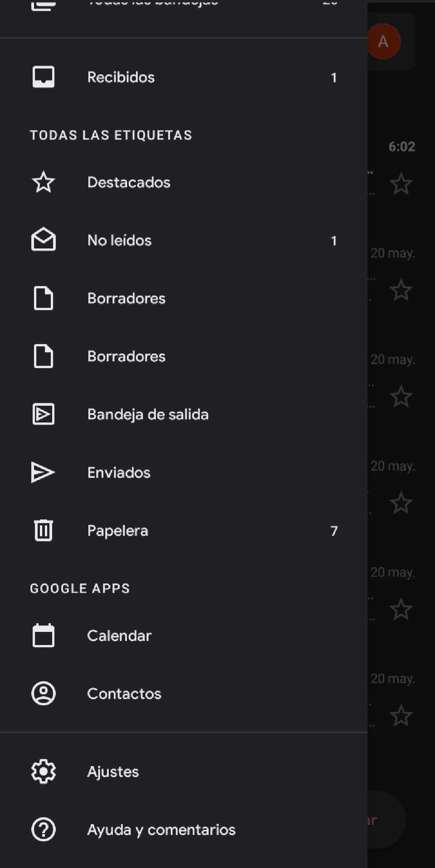
Task: Open the Recibidos label
Action: 121,77
